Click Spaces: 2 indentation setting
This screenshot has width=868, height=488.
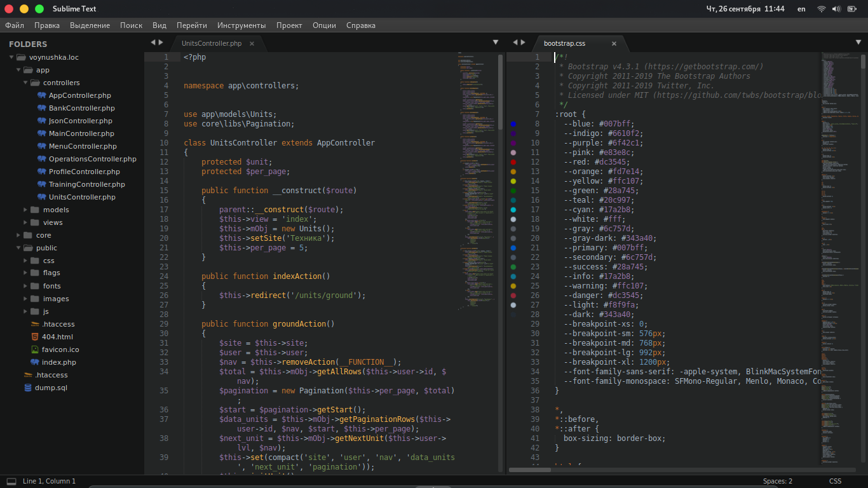click(778, 481)
